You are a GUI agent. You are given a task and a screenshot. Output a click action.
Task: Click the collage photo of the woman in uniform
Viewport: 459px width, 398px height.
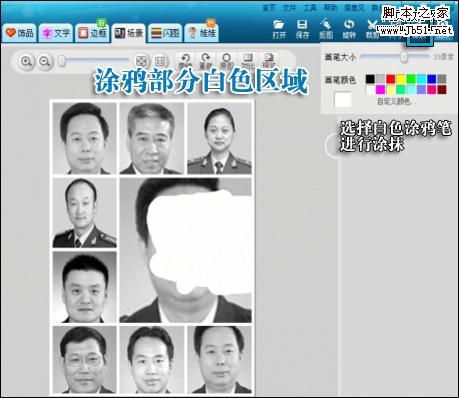coord(219,138)
